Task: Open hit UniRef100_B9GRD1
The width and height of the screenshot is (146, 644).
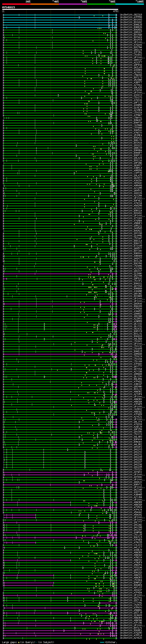Action: (131, 30)
